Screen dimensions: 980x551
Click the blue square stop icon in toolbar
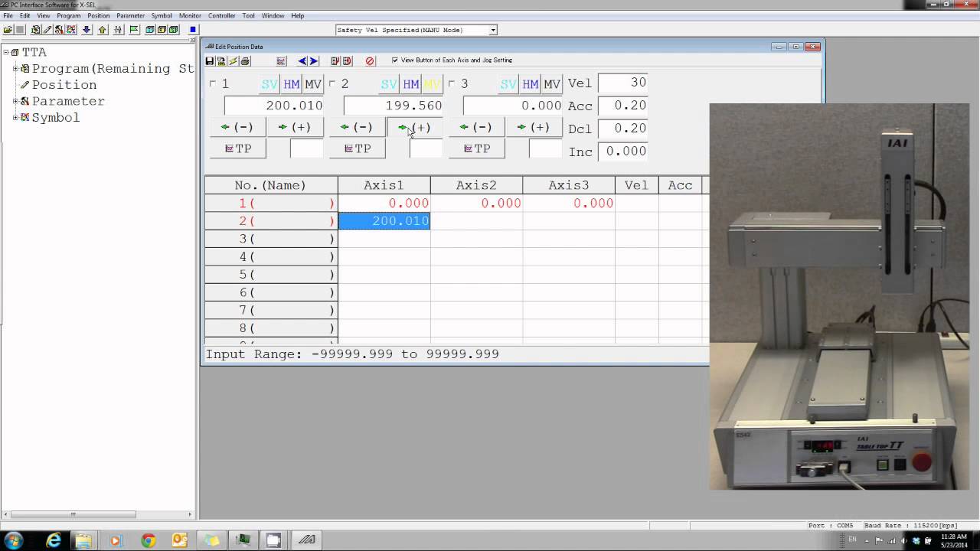point(193,30)
